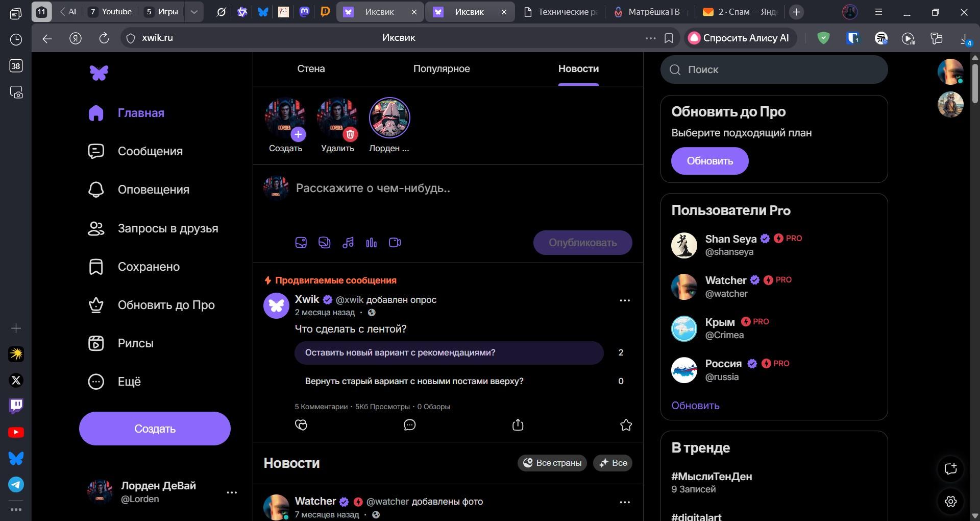Screen dimensions: 980x521
Task: Open Reels from the left sidebar
Action: tap(135, 343)
